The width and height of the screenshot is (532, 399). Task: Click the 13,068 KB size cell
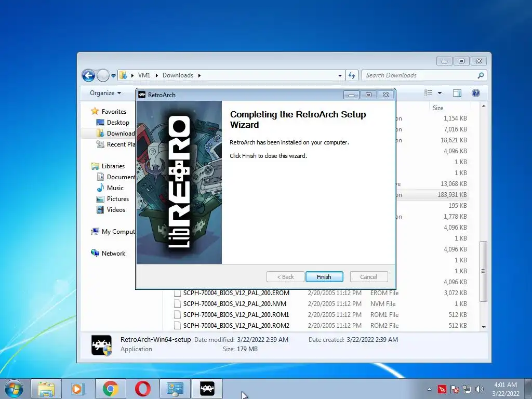point(454,183)
